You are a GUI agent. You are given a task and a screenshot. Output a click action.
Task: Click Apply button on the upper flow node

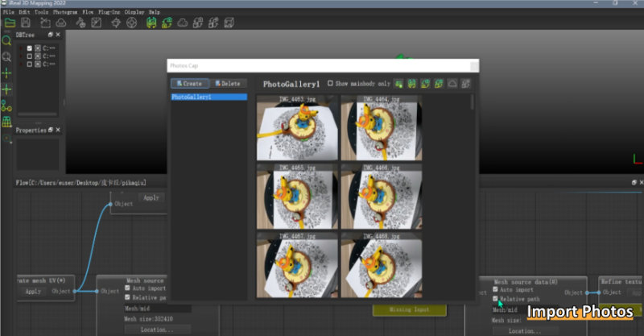coord(151,198)
